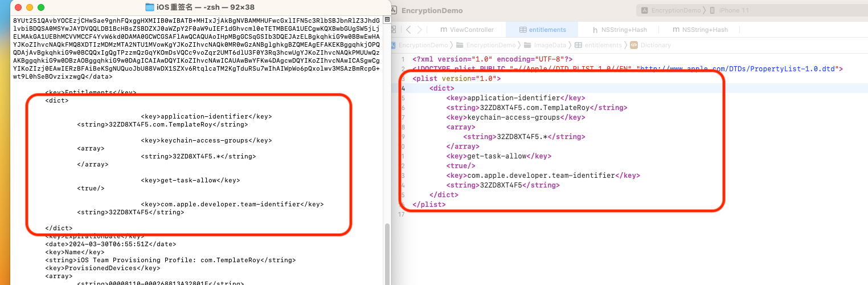
Task: Click the plist version tag in Xcode
Action: point(457,79)
